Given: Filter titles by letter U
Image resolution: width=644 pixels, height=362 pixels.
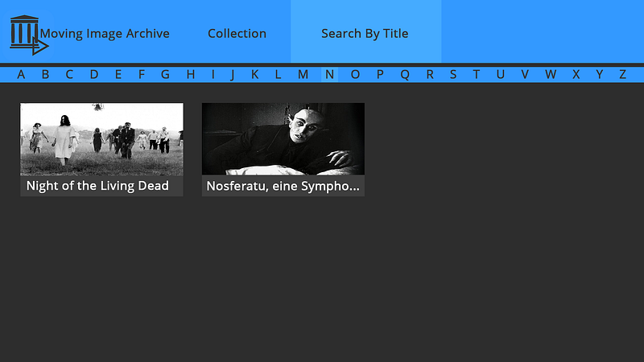Looking at the screenshot, I should coord(500,74).
